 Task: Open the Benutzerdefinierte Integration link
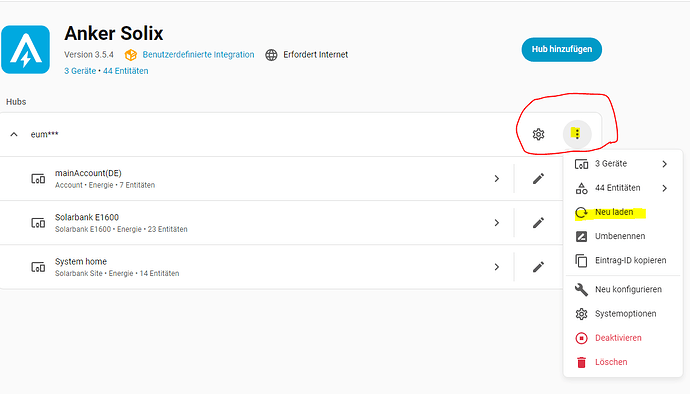pyautogui.click(x=198, y=55)
